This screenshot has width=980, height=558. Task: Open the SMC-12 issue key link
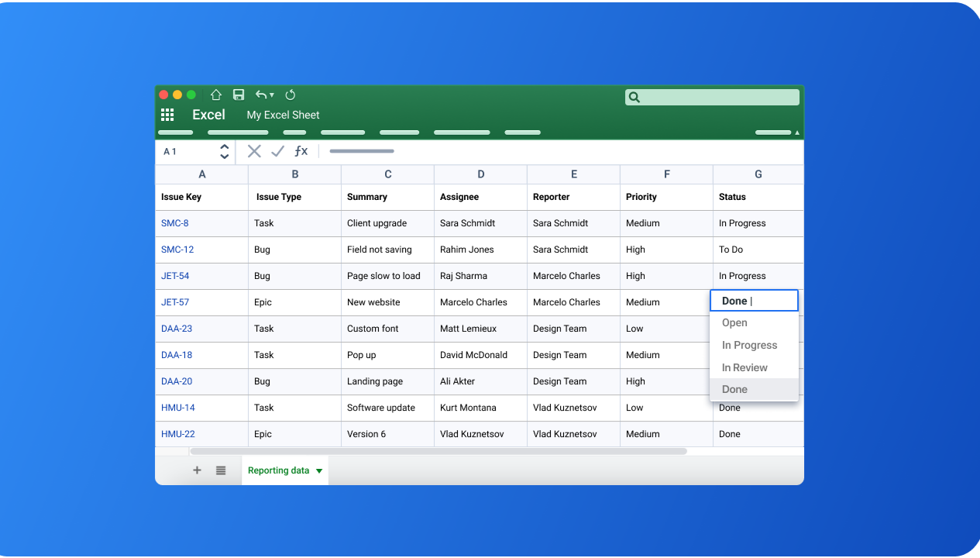tap(177, 250)
